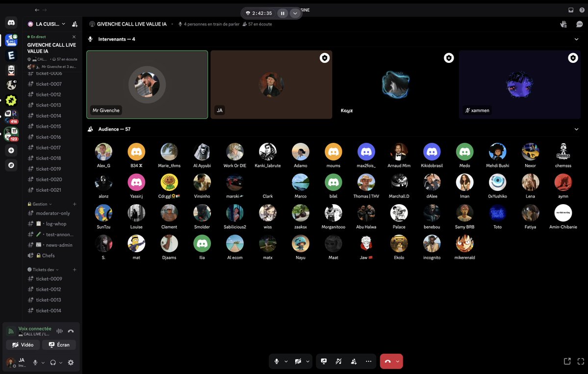Click the raised-hand icon in stage header
The height and width of the screenshot is (374, 588).
coord(563,24)
